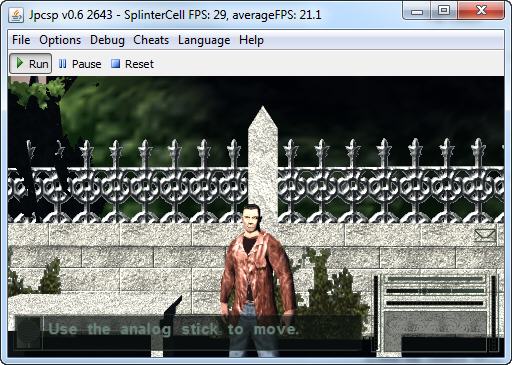Screen dimensions: 512x365
Task: Click the envelope icon in game view
Action: click(x=485, y=235)
